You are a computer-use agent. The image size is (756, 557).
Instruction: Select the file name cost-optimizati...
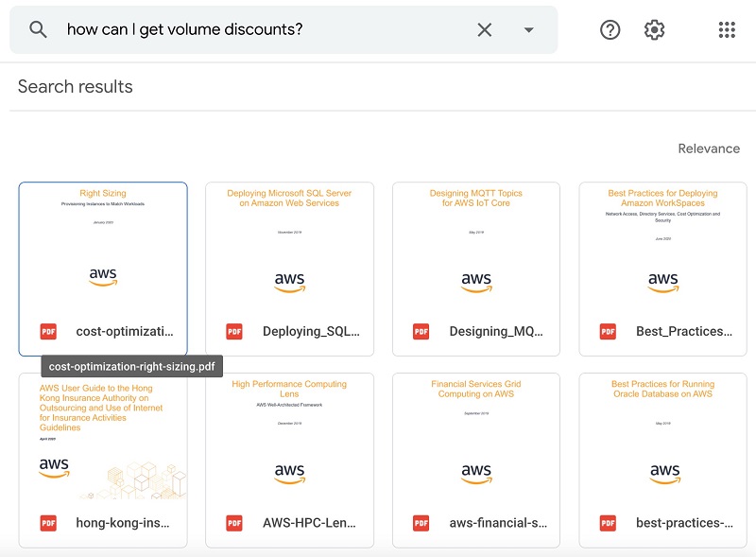pos(125,332)
